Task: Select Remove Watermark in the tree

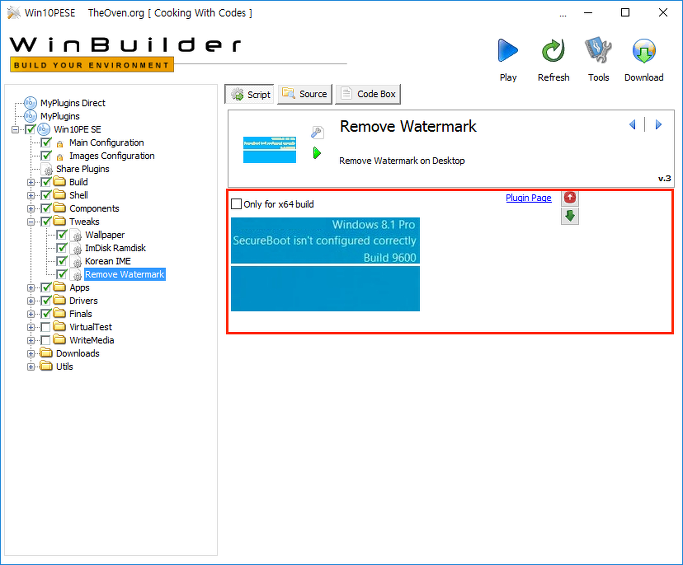Action: tap(125, 274)
